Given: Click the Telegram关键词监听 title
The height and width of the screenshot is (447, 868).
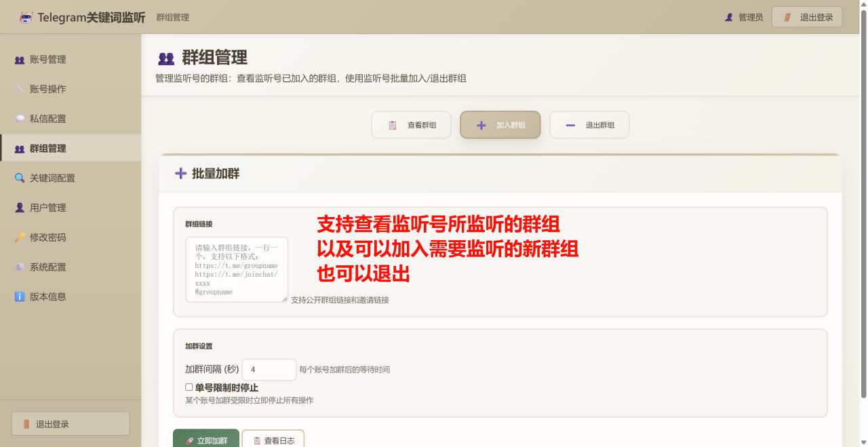Looking at the screenshot, I should point(92,18).
